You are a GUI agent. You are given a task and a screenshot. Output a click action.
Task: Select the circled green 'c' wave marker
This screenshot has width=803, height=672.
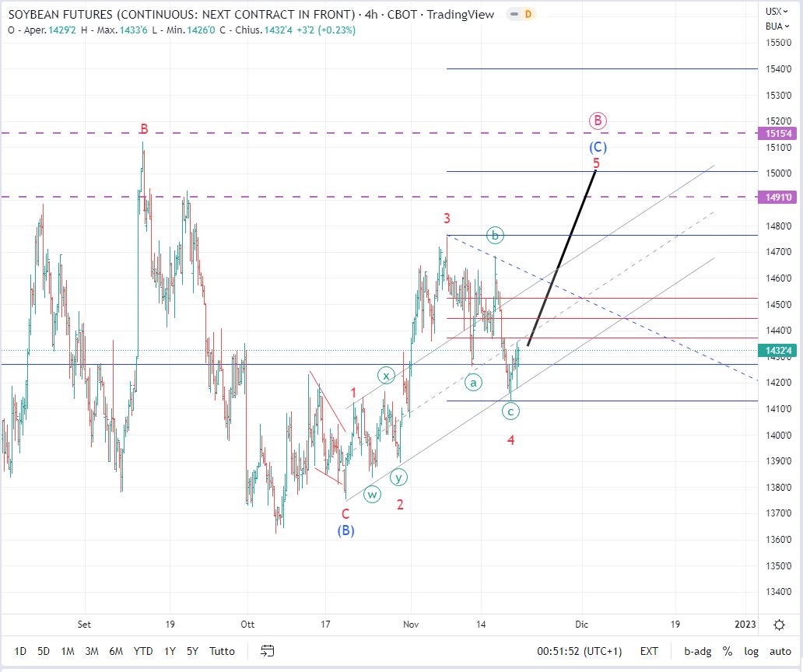coord(510,411)
